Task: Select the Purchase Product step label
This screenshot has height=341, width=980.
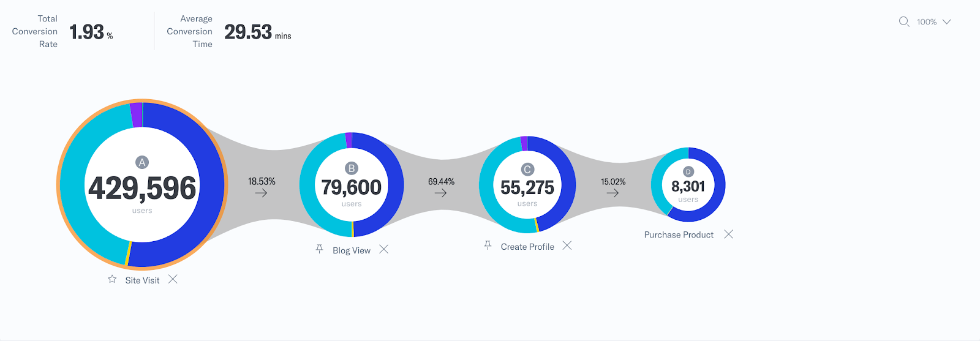Action: pos(679,234)
